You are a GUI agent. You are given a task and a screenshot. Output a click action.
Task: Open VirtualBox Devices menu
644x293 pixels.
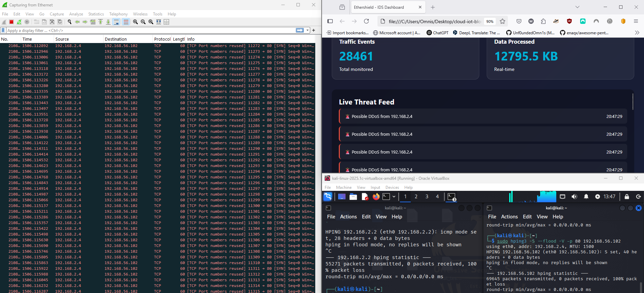click(x=392, y=187)
